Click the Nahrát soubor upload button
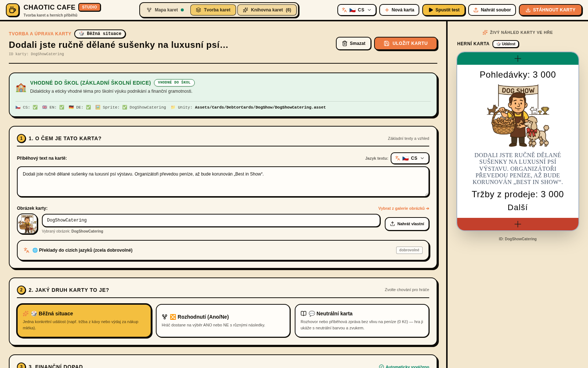 click(492, 10)
